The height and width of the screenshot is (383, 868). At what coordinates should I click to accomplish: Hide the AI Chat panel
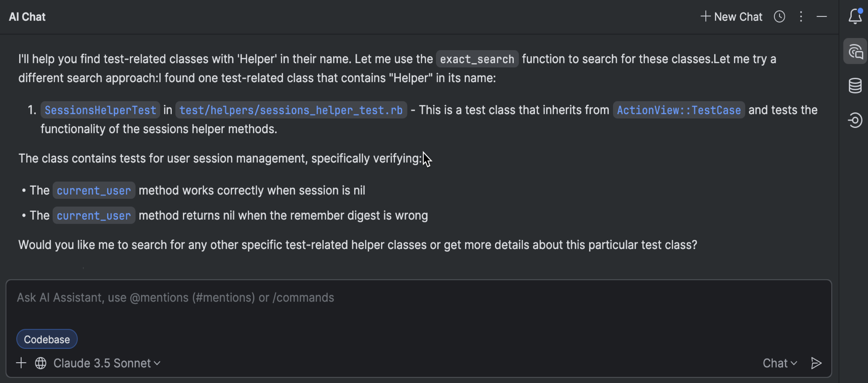pyautogui.click(x=821, y=17)
